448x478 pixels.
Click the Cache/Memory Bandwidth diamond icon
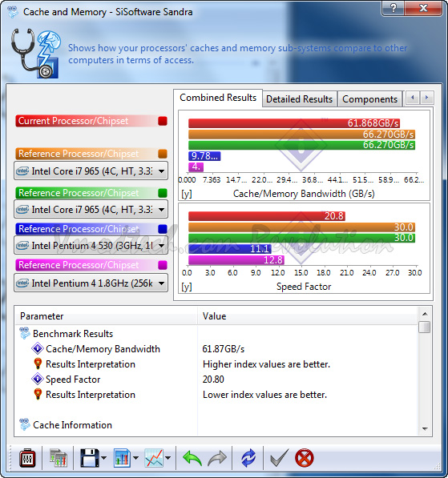click(38, 348)
